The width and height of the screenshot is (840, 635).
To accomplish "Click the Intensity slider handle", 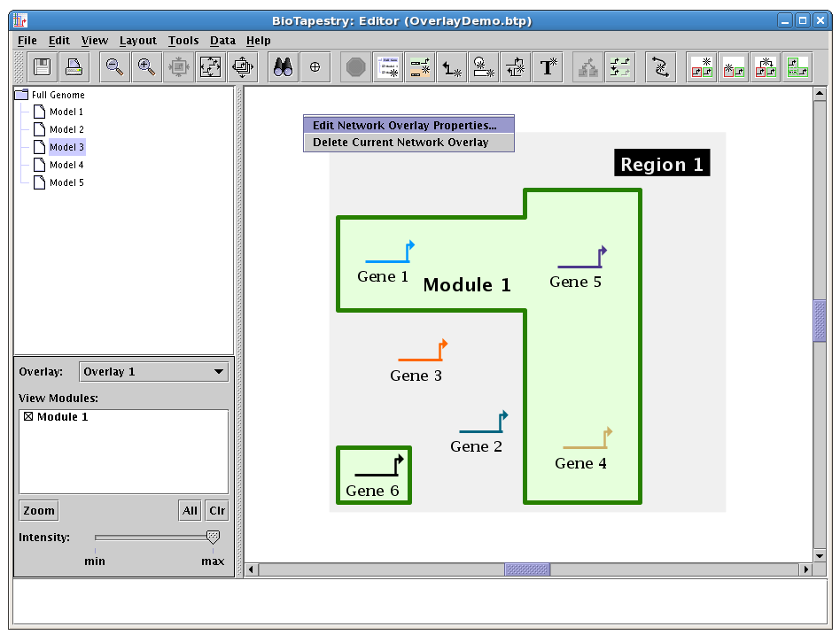I will pos(213,537).
